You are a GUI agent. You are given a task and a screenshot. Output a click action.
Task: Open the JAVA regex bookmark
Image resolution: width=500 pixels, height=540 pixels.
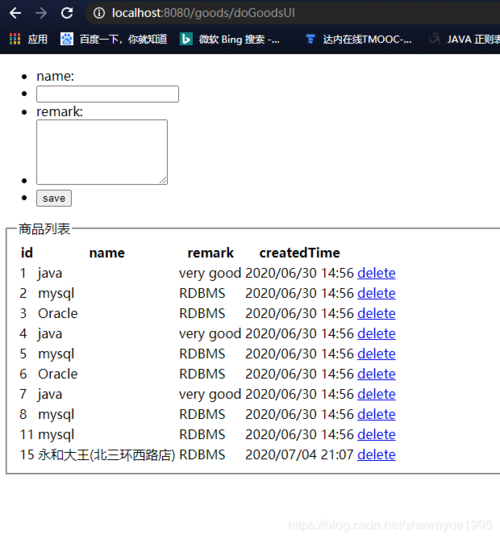click(466, 39)
